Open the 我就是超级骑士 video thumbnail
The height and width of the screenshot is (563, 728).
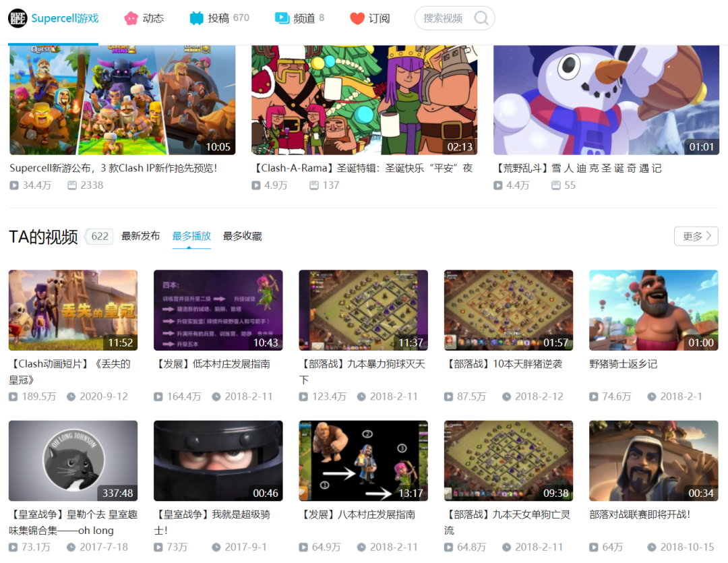[x=218, y=461]
